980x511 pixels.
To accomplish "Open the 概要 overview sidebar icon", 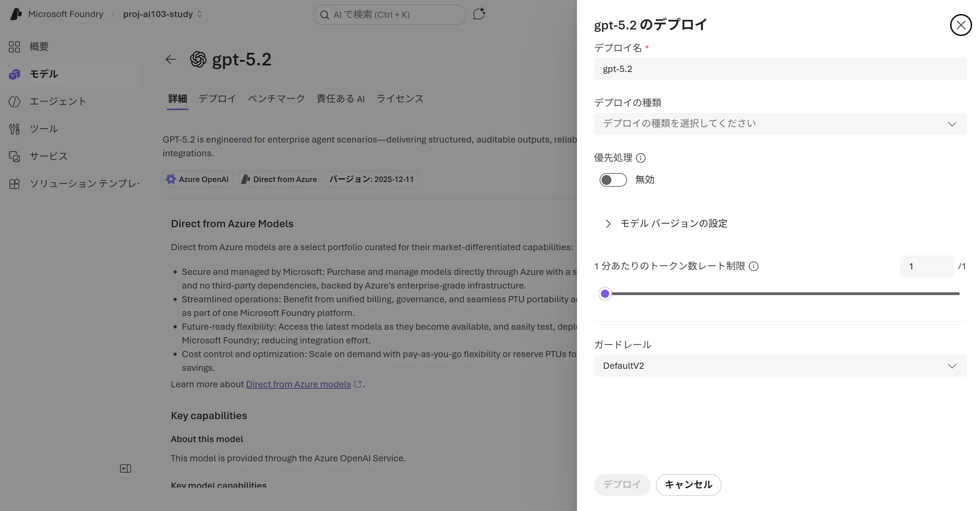I will pyautogui.click(x=14, y=47).
